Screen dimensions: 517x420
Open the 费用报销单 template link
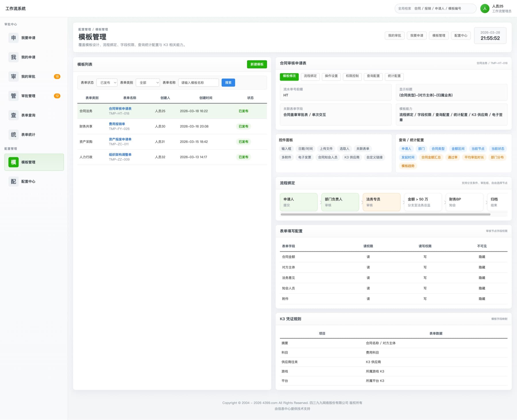(x=117, y=124)
